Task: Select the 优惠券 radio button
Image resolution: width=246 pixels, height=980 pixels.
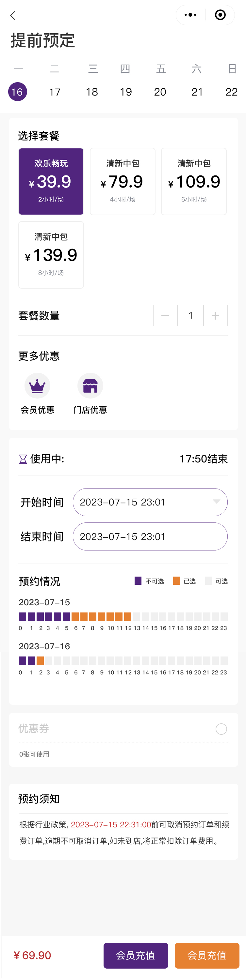Action: (x=221, y=729)
